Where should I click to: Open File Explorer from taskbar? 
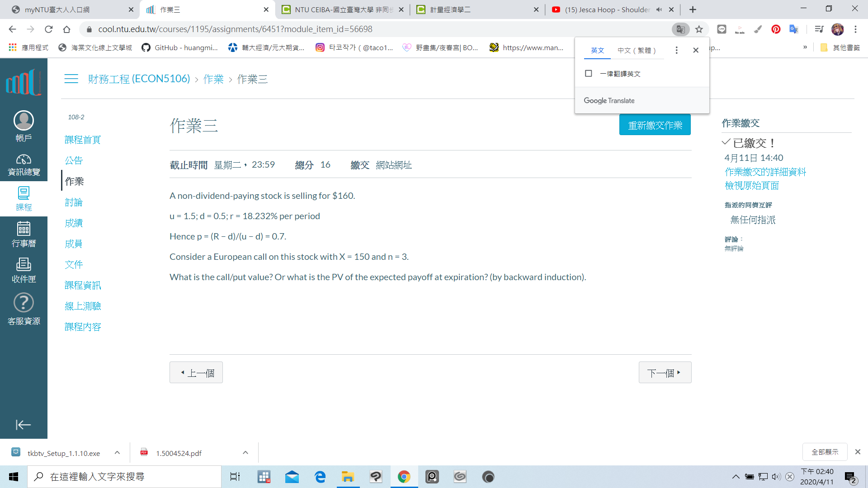[347, 477]
